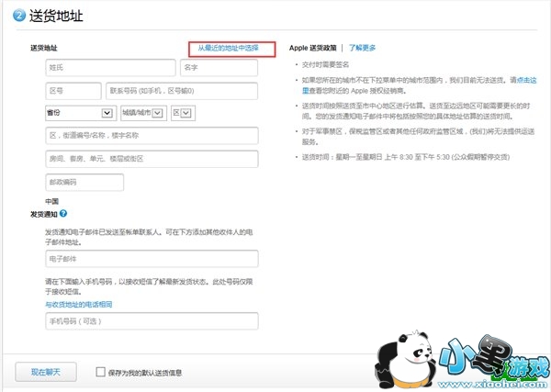Click the 送货时间 delivery hours line
The height and width of the screenshot is (392, 551).
click(x=406, y=157)
